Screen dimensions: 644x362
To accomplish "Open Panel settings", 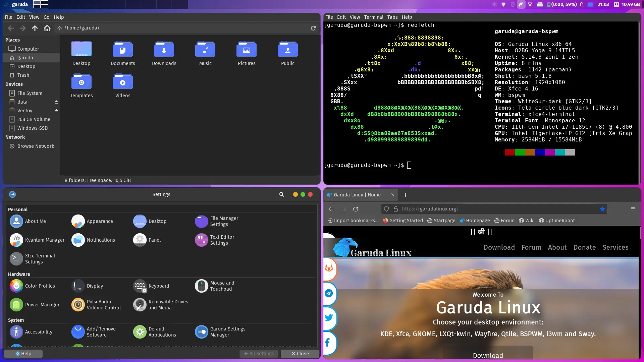I will pos(147,240).
